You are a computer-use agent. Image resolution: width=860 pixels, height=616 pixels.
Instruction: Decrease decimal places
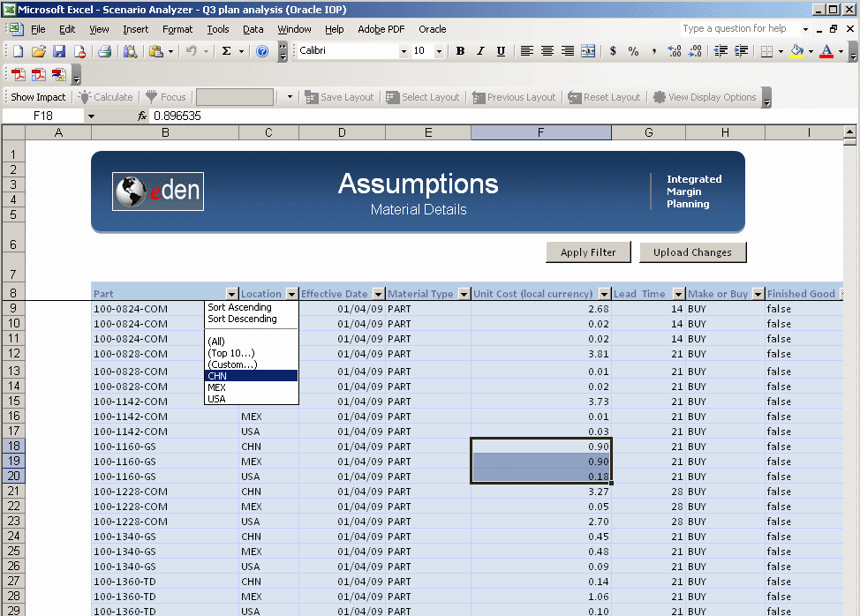point(695,51)
